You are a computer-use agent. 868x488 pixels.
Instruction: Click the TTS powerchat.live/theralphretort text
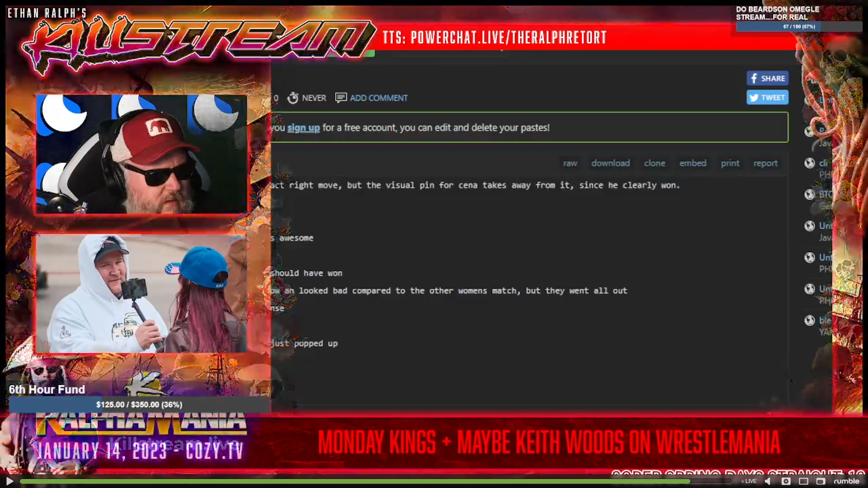[495, 38]
